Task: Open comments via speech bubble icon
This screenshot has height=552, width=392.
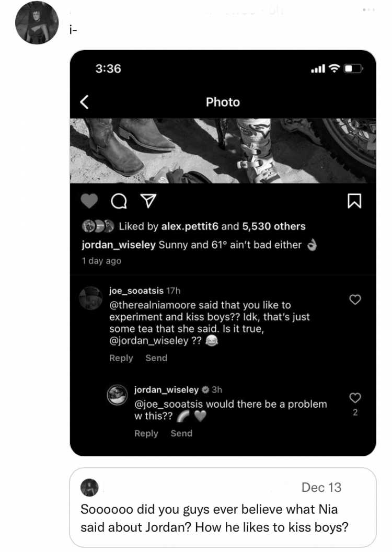Action: [119, 201]
